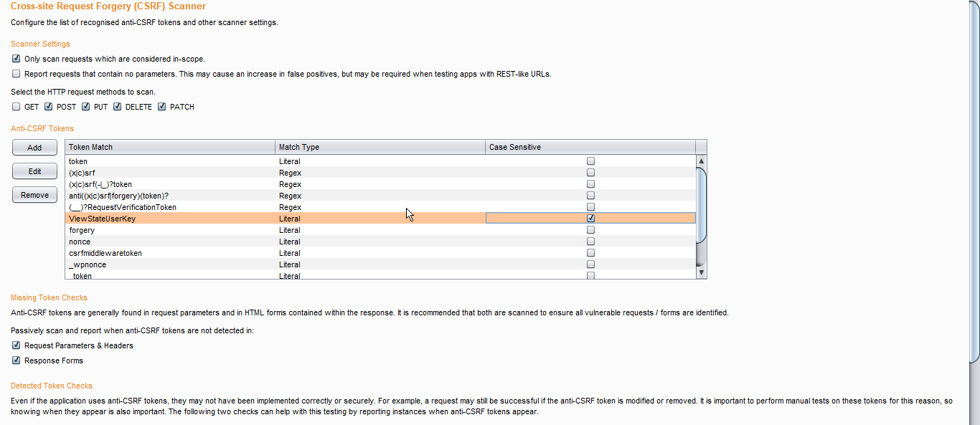Select the 'forgery' token row
The width and height of the screenshot is (980, 425).
[380, 230]
